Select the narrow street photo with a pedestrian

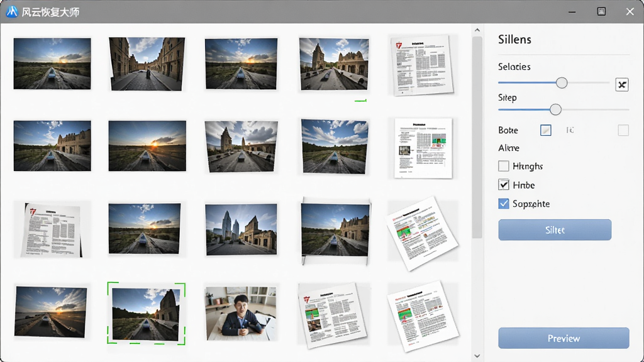[x=147, y=63]
